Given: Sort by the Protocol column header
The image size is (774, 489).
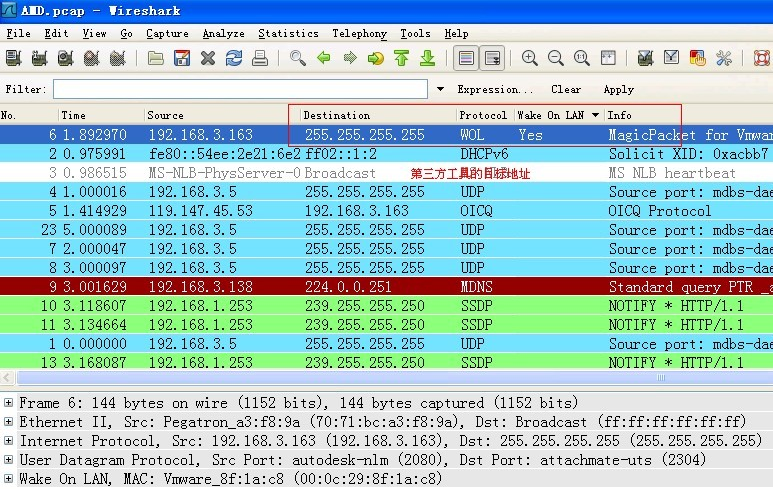Looking at the screenshot, I should pos(483,115).
